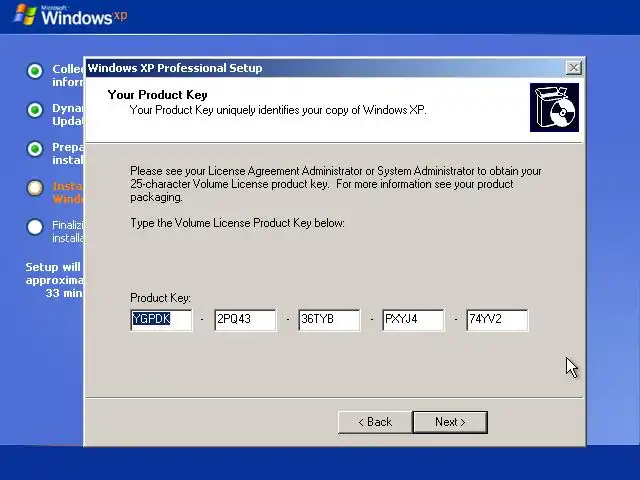Click the software box and CD icon

(x=554, y=107)
